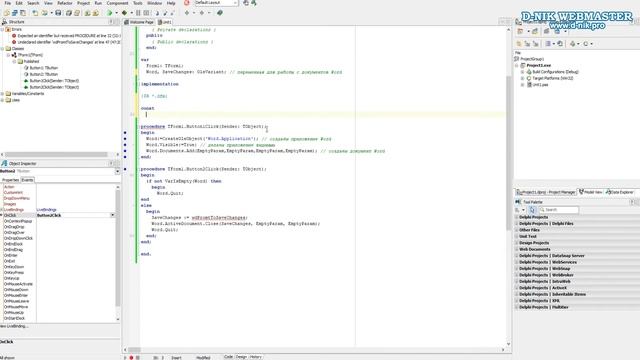Click the dark green diamond run-without-debugging icon
The height and width of the screenshot is (360, 640).
coord(124,13)
